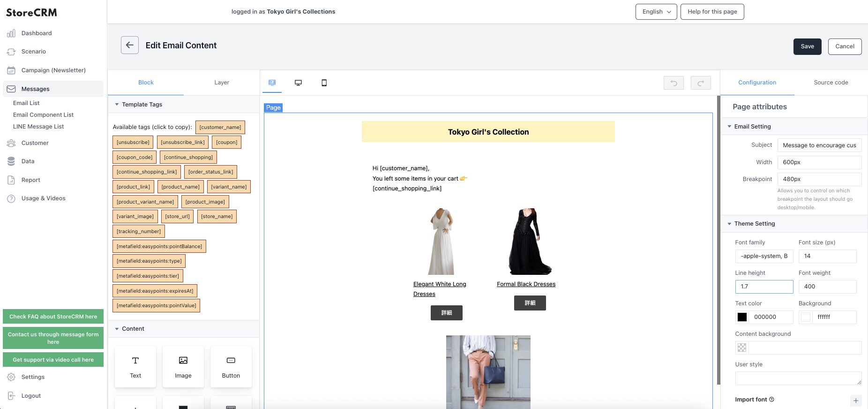The height and width of the screenshot is (409, 868).
Task: Open LINE Message List item
Action: [38, 127]
